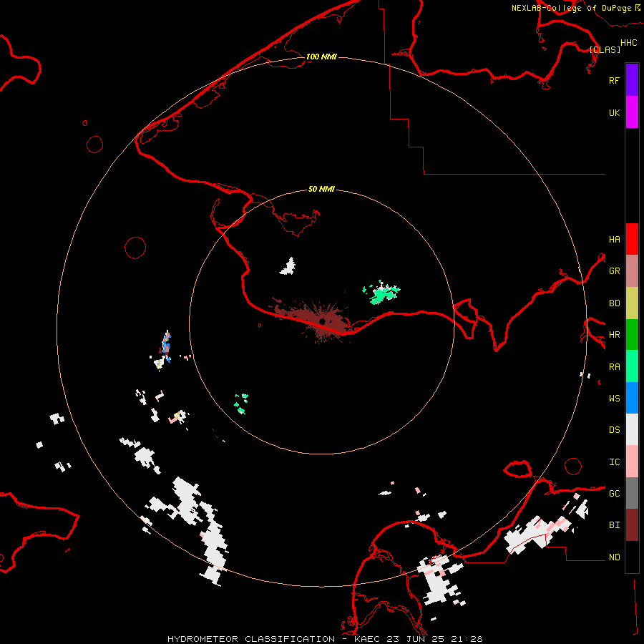The height and width of the screenshot is (644, 644).
Task: Click the HR green legend swatch
Action: coord(632,335)
